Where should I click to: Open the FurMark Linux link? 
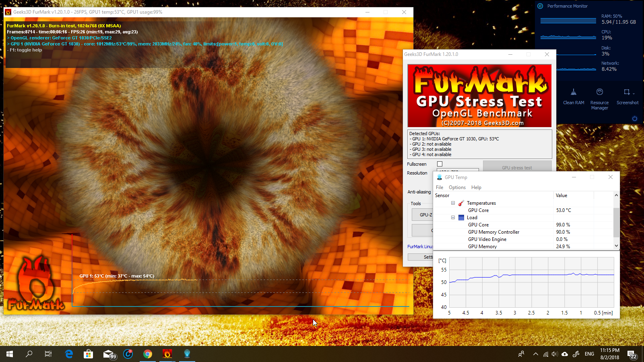pos(420,247)
